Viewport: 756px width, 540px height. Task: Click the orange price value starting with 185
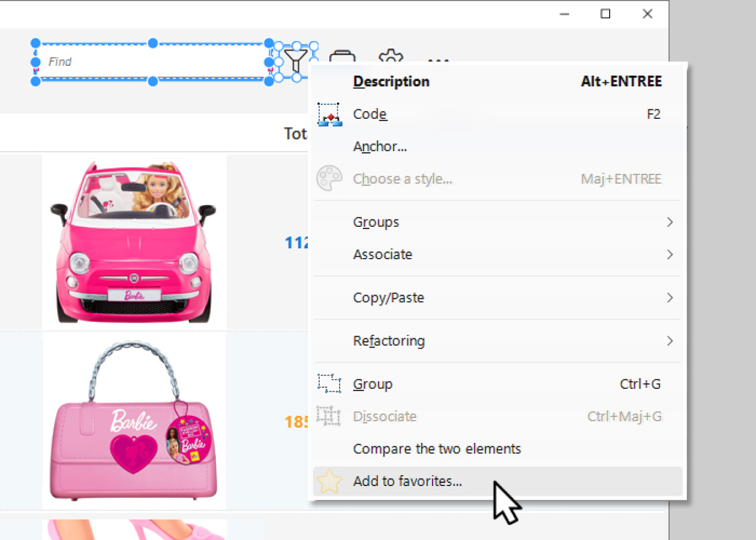296,422
